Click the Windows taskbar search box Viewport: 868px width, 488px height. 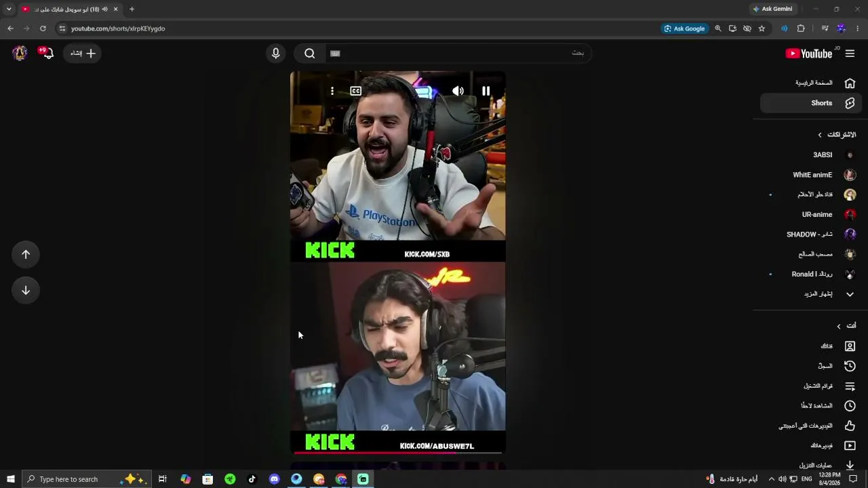click(x=87, y=479)
